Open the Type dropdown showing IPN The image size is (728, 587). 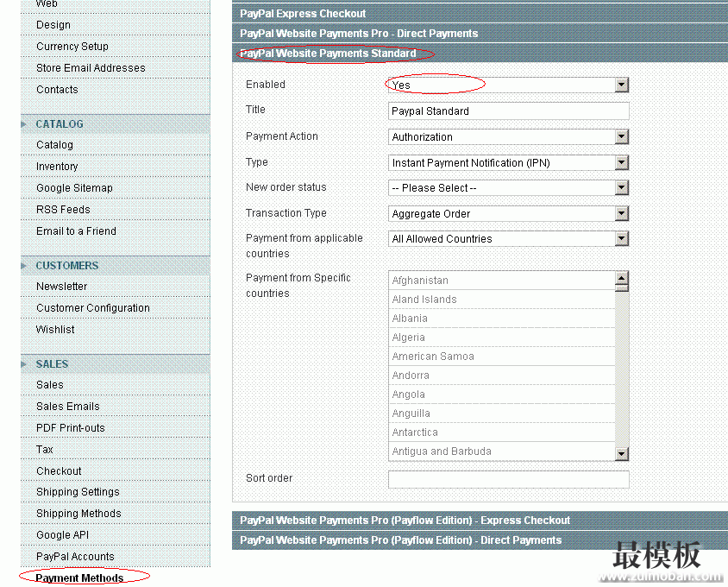tap(508, 162)
